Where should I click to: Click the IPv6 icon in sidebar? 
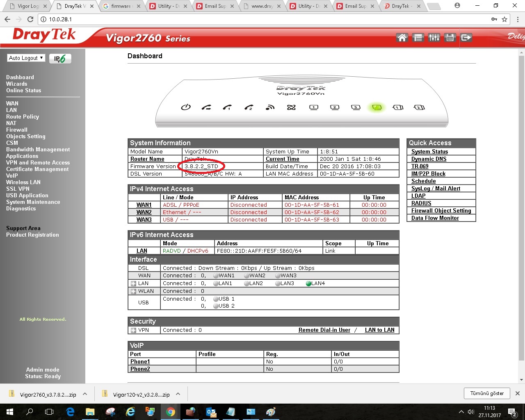(60, 59)
